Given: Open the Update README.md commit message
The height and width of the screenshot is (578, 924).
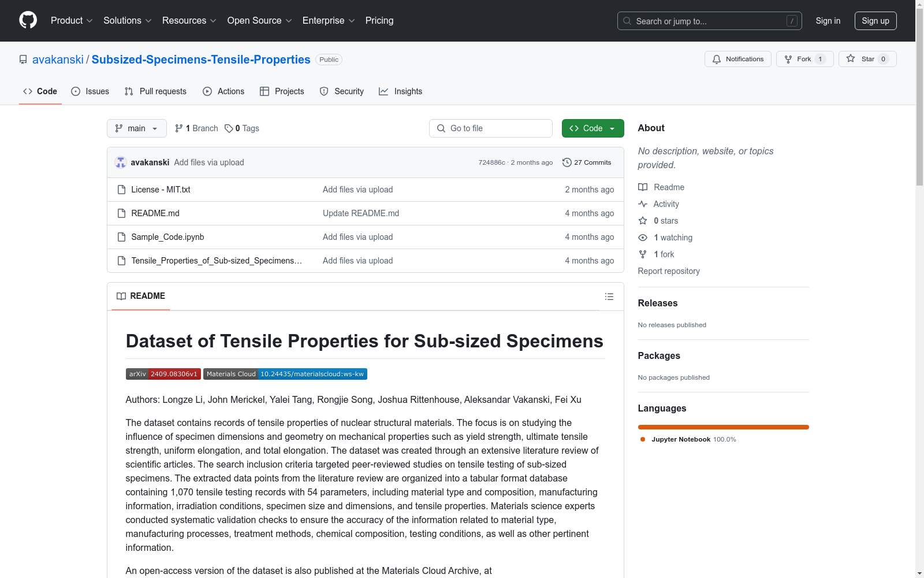Looking at the screenshot, I should (361, 213).
